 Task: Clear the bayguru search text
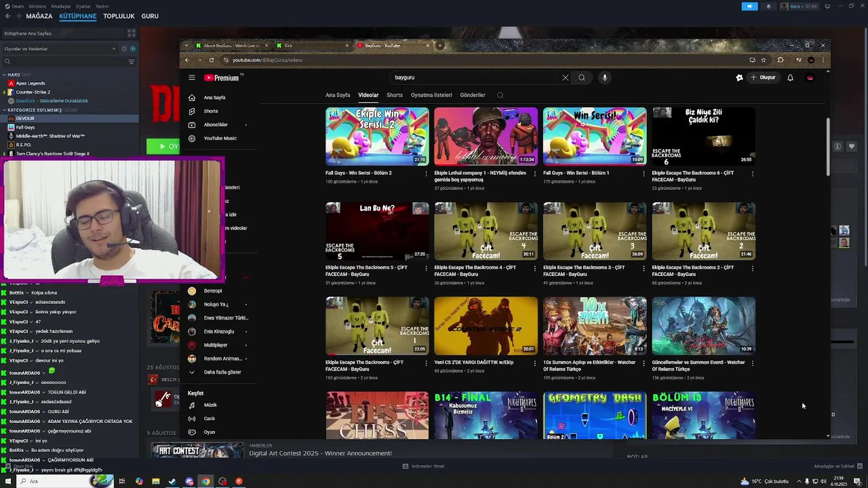pos(565,77)
